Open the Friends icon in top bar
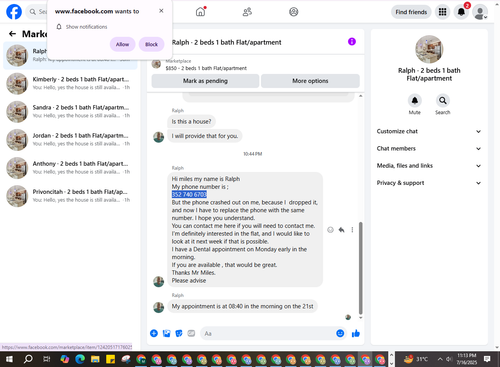The image size is (500, 367). 247,12
